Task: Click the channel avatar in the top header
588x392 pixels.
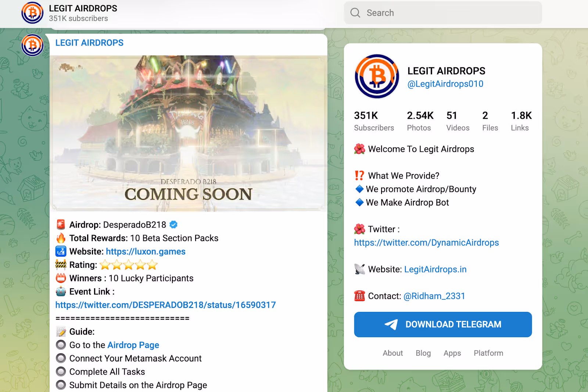Action: [32, 13]
